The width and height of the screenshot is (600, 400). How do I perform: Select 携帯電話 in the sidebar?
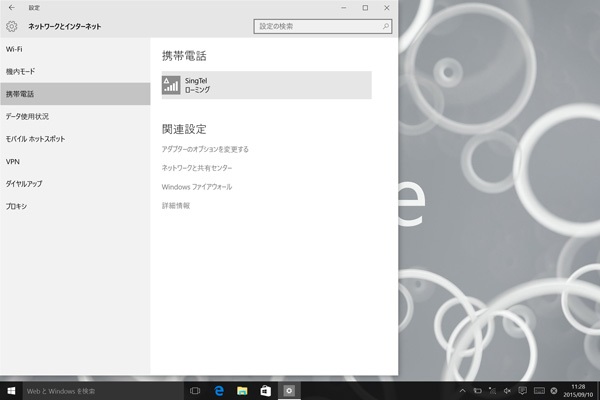coord(75,94)
